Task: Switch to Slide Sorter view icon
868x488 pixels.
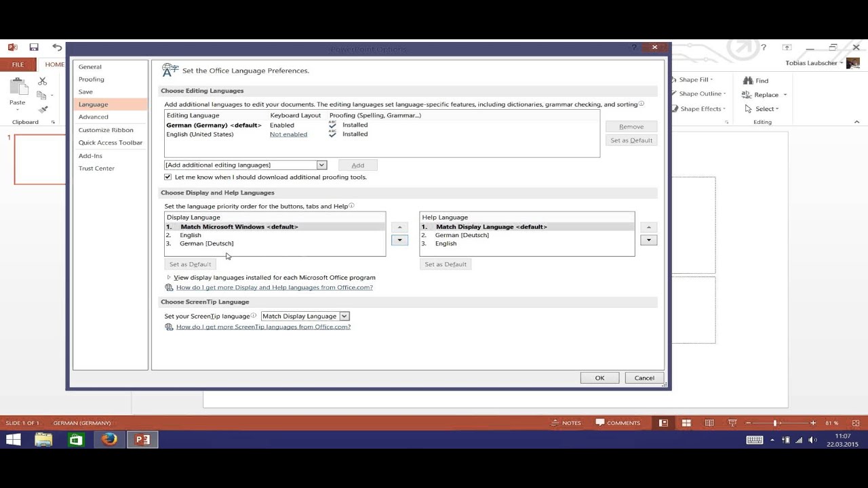Action: (686, 423)
